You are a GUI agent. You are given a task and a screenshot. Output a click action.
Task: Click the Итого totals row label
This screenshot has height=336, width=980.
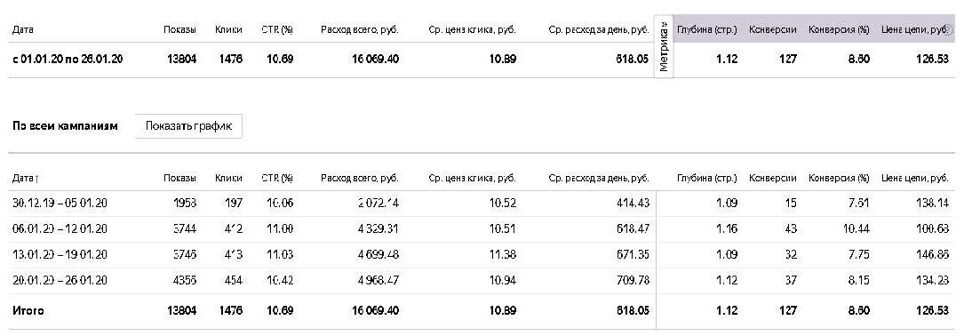(28, 311)
